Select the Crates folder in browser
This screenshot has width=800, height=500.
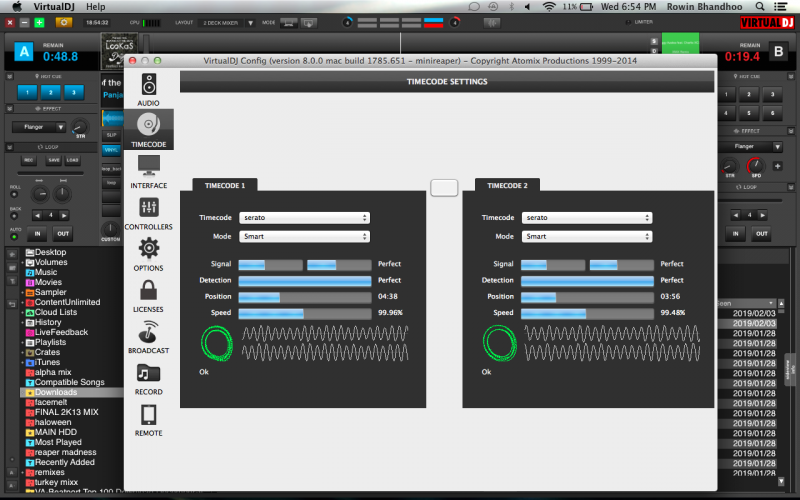pyautogui.click(x=47, y=353)
